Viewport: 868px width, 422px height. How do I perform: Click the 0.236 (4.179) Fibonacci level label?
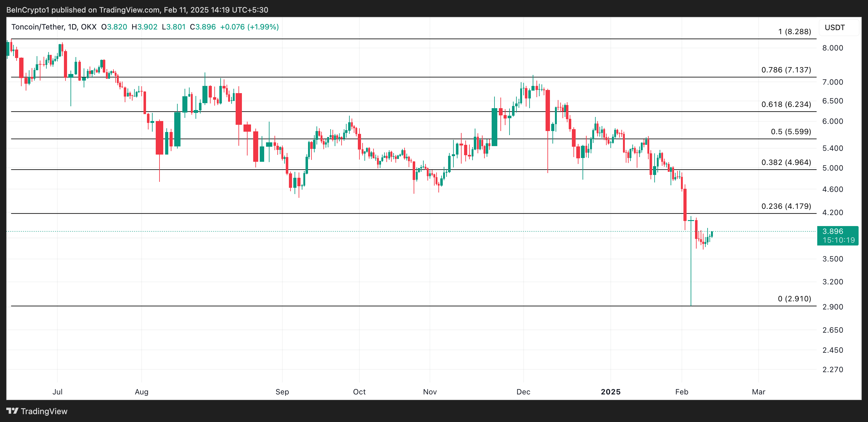(x=786, y=206)
